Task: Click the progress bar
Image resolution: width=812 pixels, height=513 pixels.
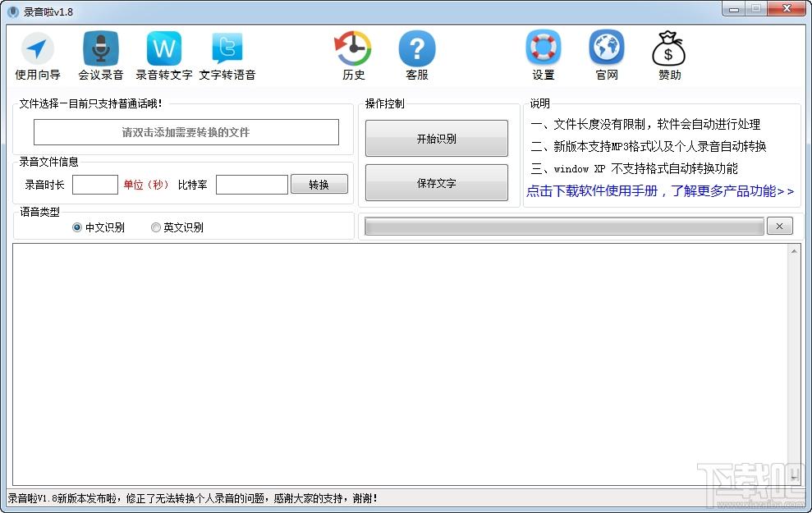Action: [564, 227]
